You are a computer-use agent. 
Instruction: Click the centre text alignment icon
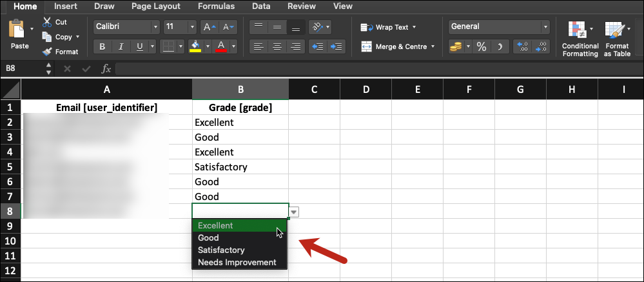click(x=277, y=46)
